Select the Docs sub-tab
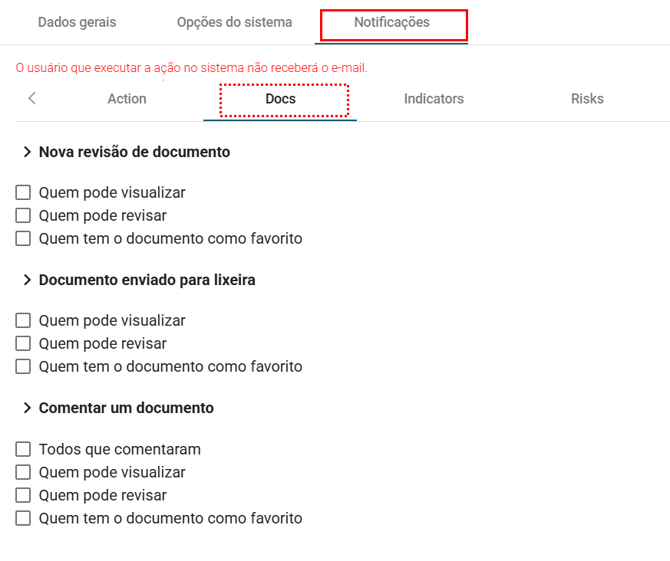Screen dimensions: 670x561 pos(281,99)
